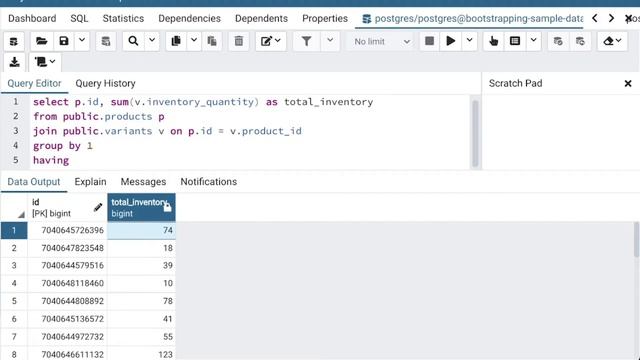Click the explain analyze table icon
Image resolution: width=640 pixels, height=360 pixels.
[515, 41]
